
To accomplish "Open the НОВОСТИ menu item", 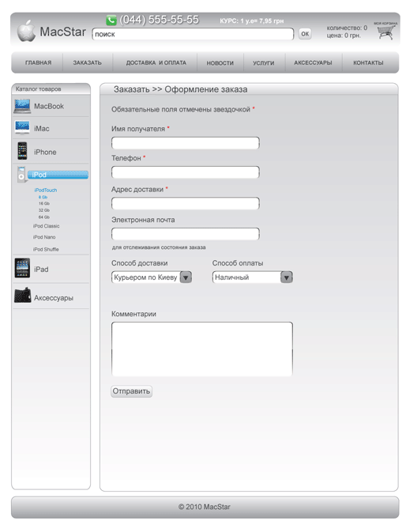I will [220, 63].
